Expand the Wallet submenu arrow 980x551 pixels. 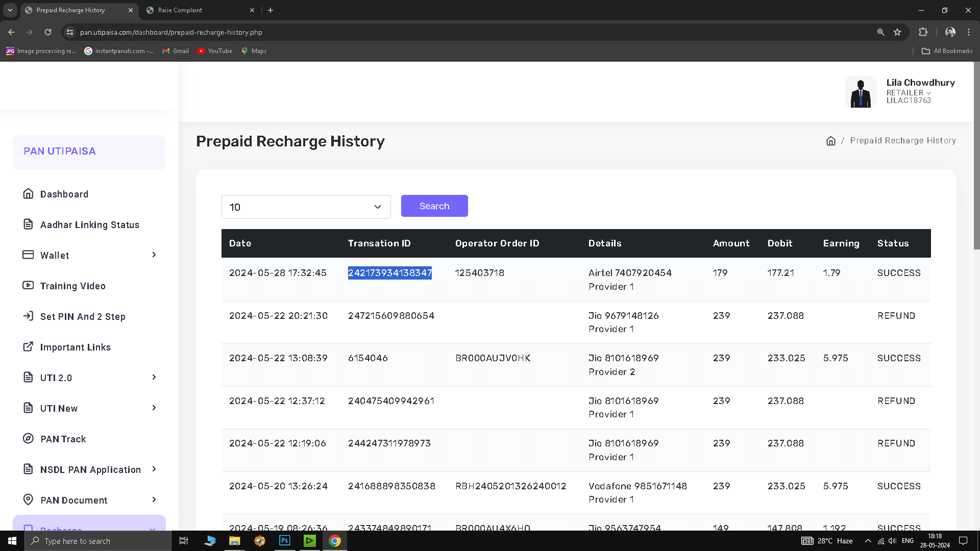(154, 255)
